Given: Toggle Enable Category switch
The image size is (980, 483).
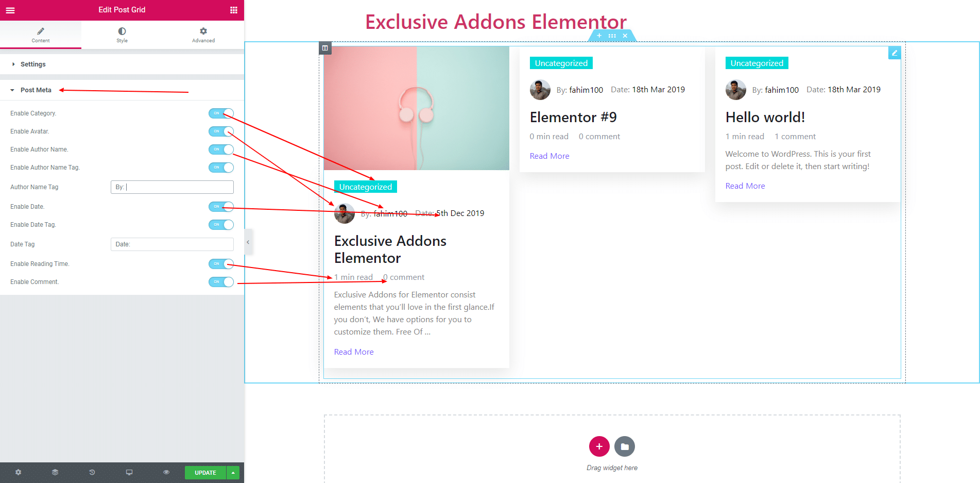Looking at the screenshot, I should 221,113.
